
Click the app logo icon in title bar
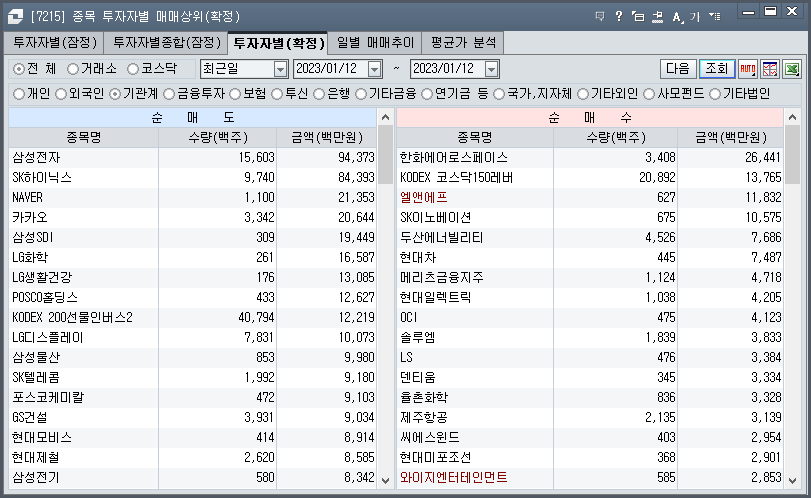(x=15, y=17)
